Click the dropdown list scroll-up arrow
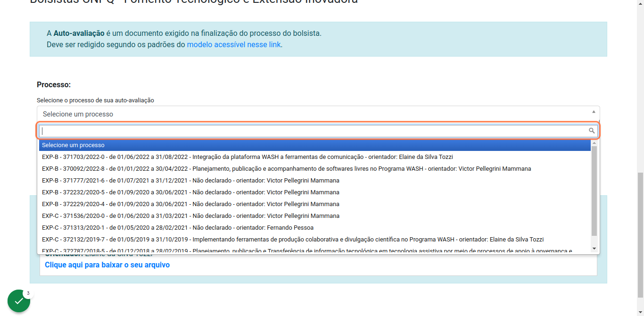 594,142
